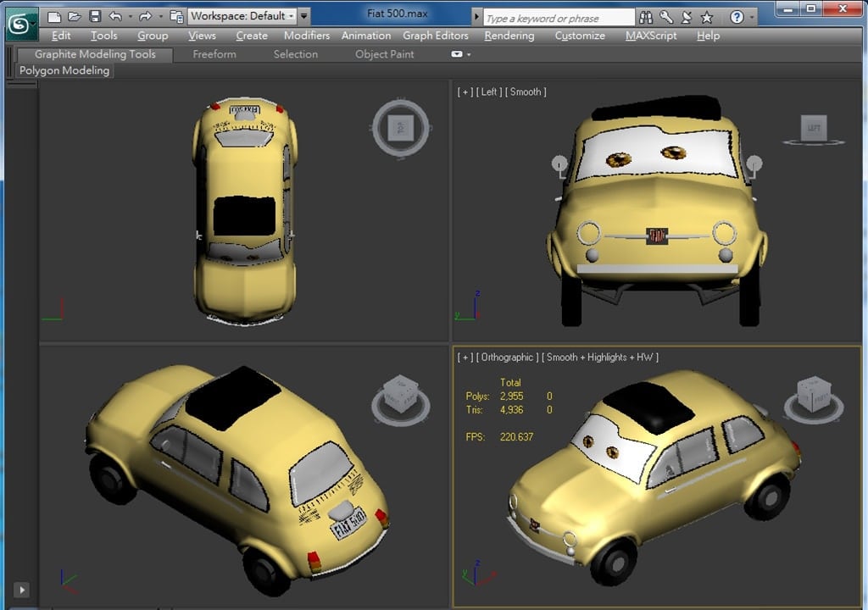Viewport: 868px width, 610px height.
Task: Save the file using the floppy disk icon
Action: click(94, 16)
